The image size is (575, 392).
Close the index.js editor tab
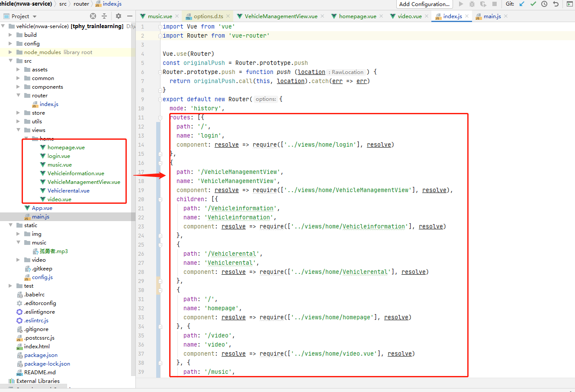click(x=467, y=16)
